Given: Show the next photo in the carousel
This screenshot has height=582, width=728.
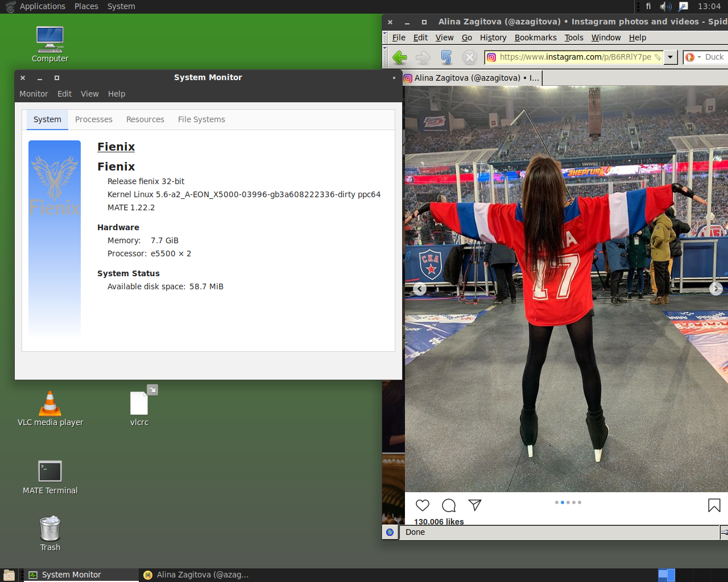Looking at the screenshot, I should (x=715, y=289).
